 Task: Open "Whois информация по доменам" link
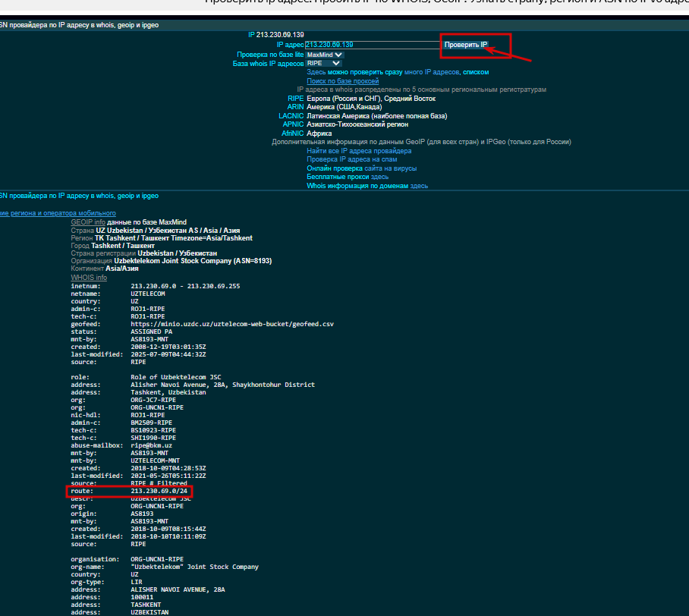coord(367,186)
